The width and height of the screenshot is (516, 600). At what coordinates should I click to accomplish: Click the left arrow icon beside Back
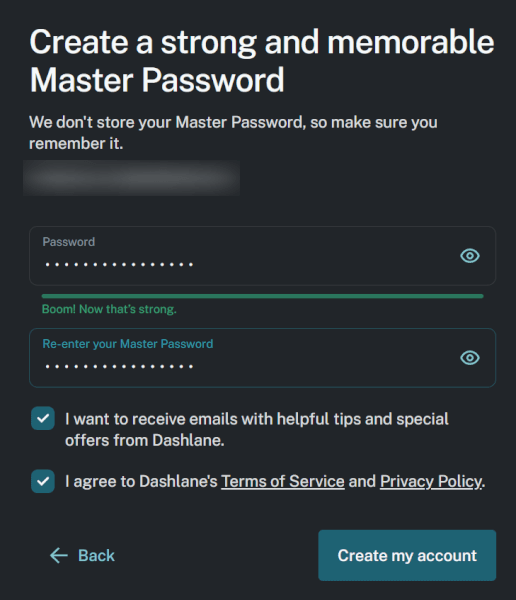coord(59,555)
